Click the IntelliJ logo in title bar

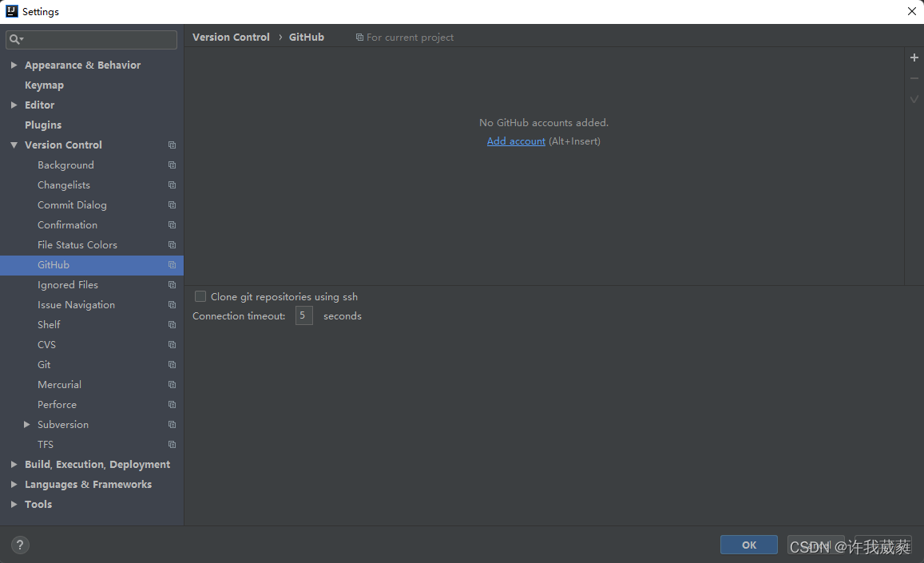pos(12,11)
